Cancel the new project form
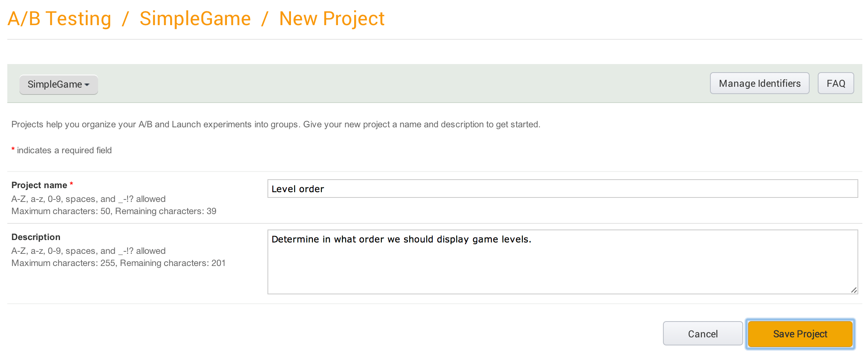This screenshot has width=868, height=356. tap(703, 334)
